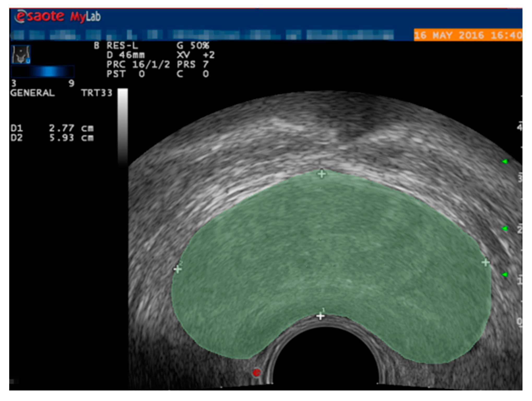Click the esaote MyLab logo
This screenshot has height=401, width=532.
pos(58,17)
